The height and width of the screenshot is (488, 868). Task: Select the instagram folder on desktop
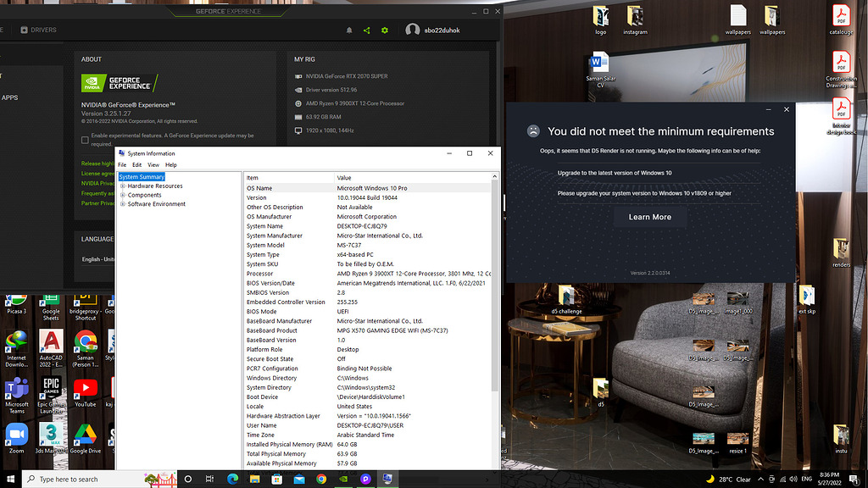click(x=635, y=20)
